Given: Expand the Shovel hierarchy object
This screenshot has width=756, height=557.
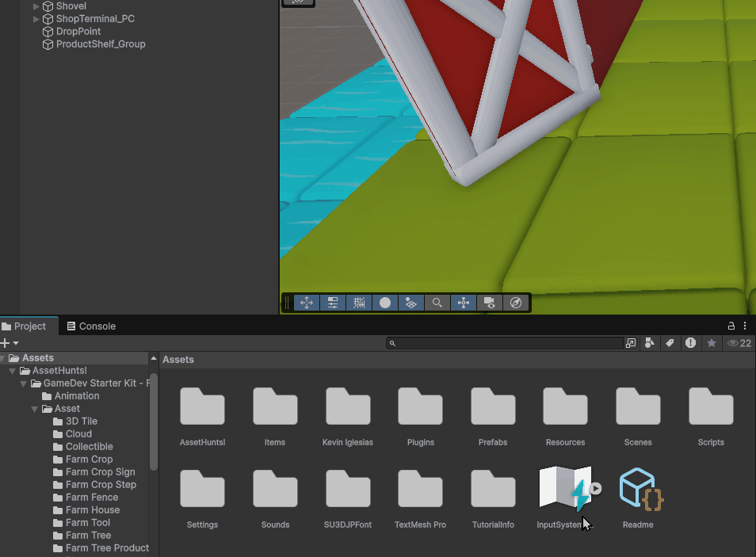Looking at the screenshot, I should coord(36,6).
